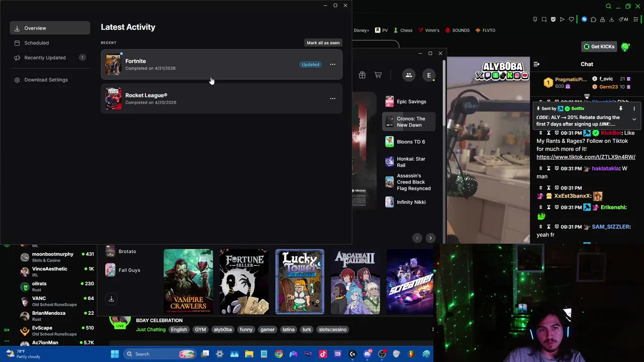644x362 pixels.
Task: Open the FLVTO bookmark
Action: pyautogui.click(x=485, y=30)
